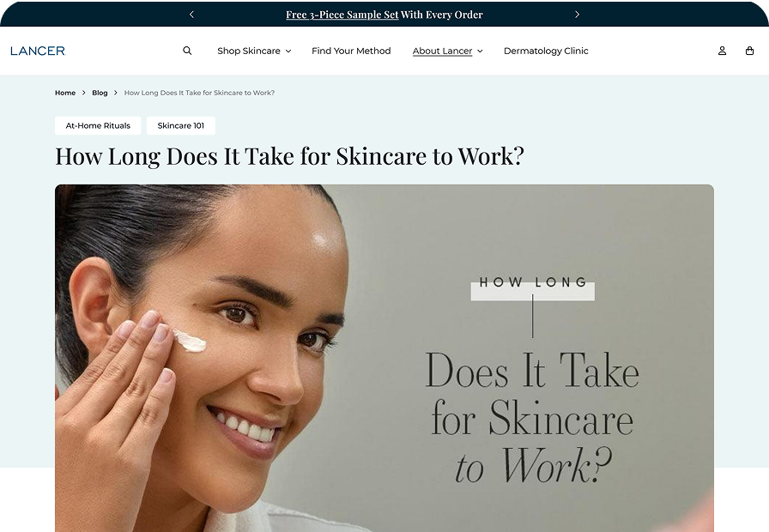This screenshot has width=769, height=532.
Task: Click the article title heading
Action: tap(289, 156)
